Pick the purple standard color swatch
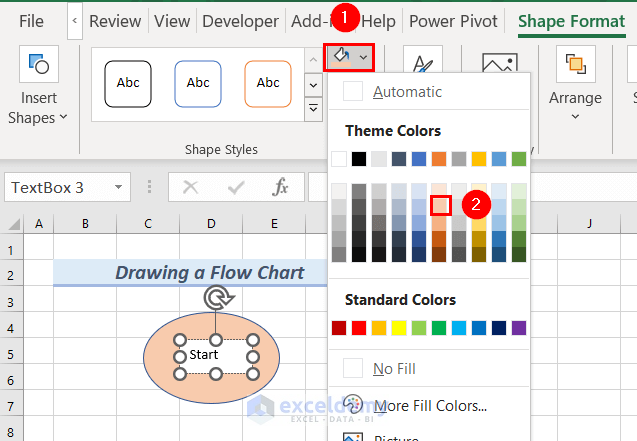This screenshot has width=637, height=441. click(x=518, y=328)
